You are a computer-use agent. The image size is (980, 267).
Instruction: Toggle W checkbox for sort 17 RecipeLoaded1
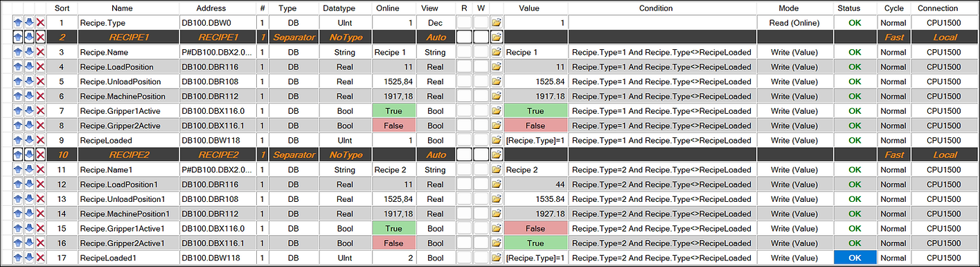(x=481, y=257)
